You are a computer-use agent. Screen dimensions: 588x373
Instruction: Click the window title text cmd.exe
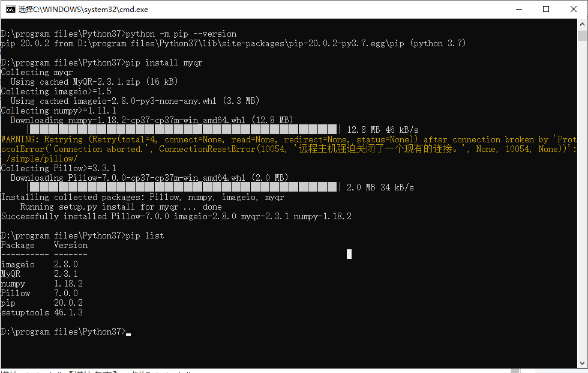83,10
